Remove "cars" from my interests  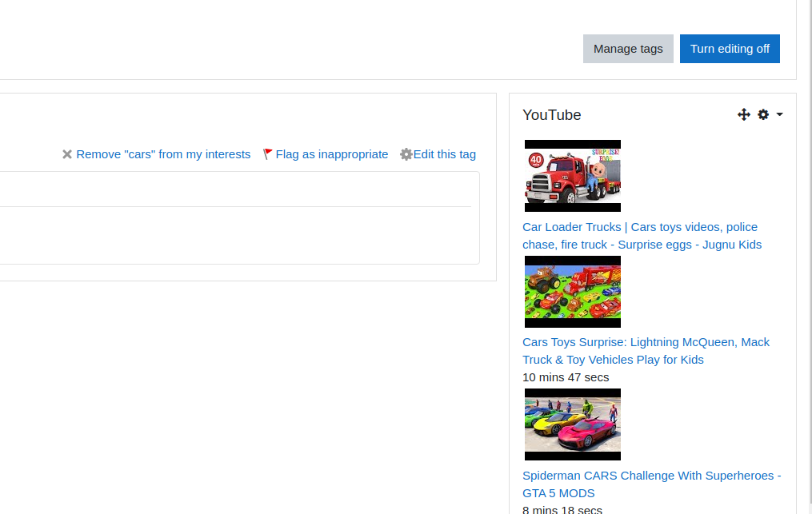tap(156, 154)
